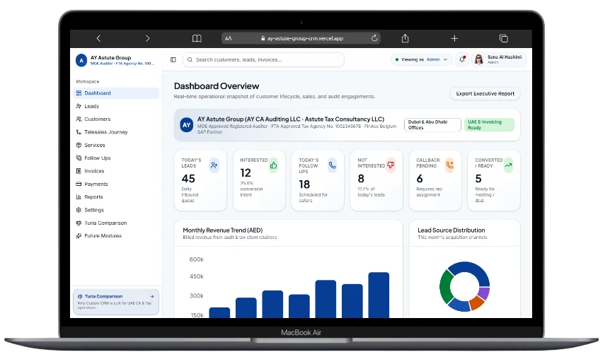Click the Dashboard Overview heading
Image resolution: width=610 pixels, height=364 pixels.
pos(217,86)
